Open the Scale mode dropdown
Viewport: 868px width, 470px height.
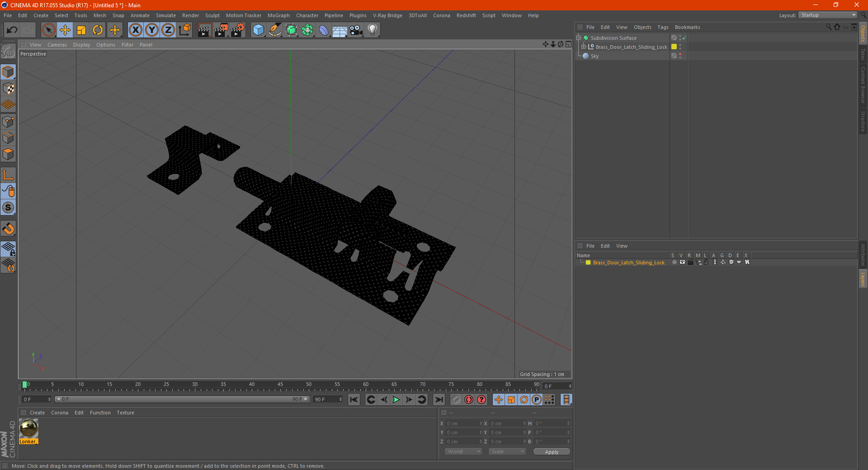[507, 451]
